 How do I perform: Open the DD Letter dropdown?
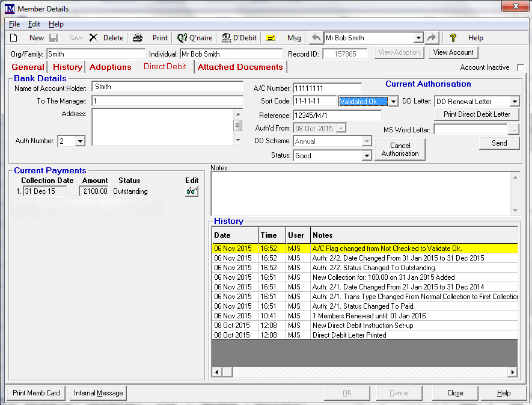tap(514, 102)
